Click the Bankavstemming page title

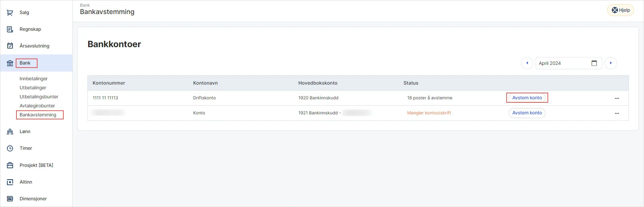[x=107, y=12]
